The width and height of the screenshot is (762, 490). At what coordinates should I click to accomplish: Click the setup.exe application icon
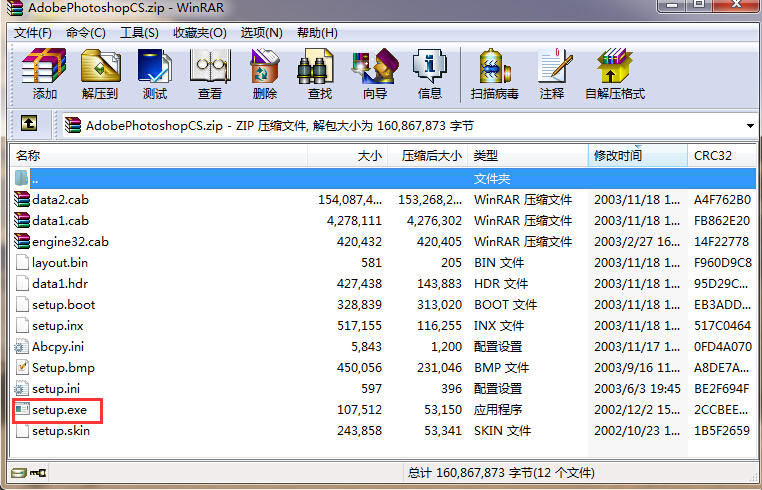22,409
